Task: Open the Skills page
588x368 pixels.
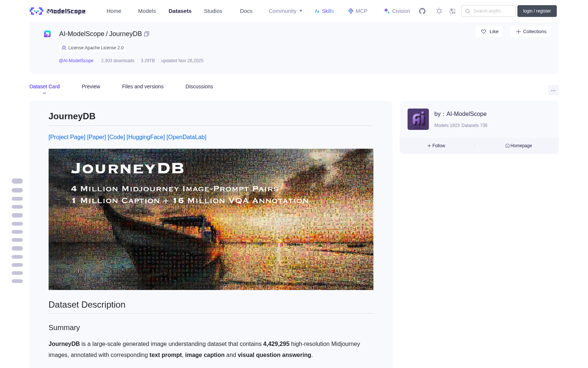Action: point(324,11)
